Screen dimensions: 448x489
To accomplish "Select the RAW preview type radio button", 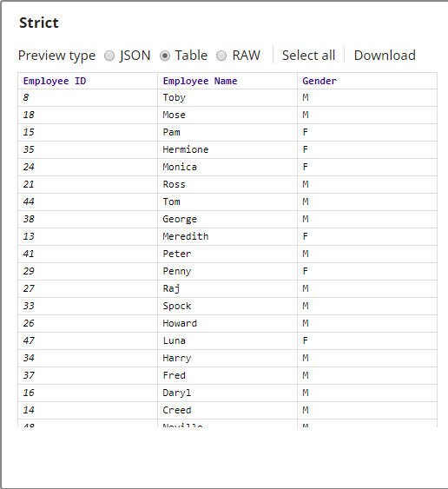I will pyautogui.click(x=221, y=56).
